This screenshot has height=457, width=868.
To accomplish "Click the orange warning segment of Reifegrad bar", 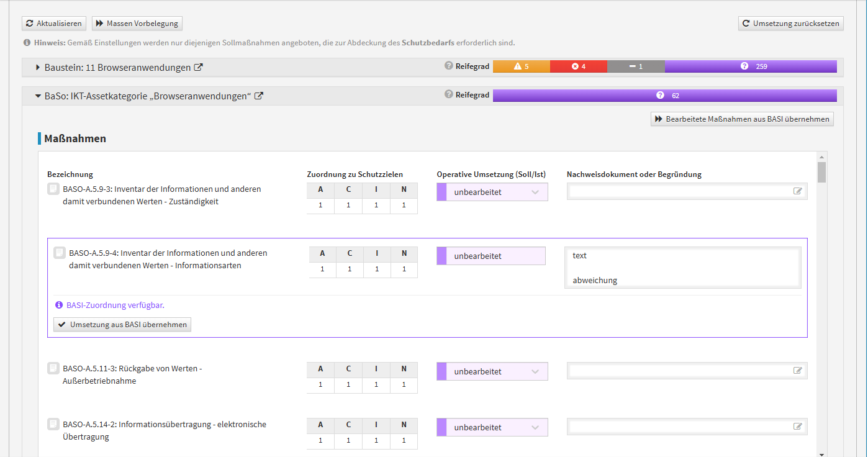I will pyautogui.click(x=521, y=66).
